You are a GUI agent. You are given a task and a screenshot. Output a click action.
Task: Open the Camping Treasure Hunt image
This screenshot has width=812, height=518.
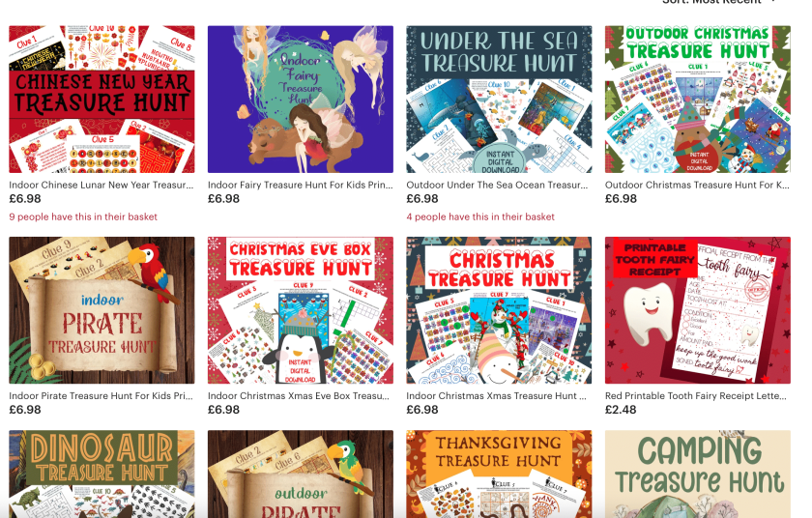[x=698, y=474]
